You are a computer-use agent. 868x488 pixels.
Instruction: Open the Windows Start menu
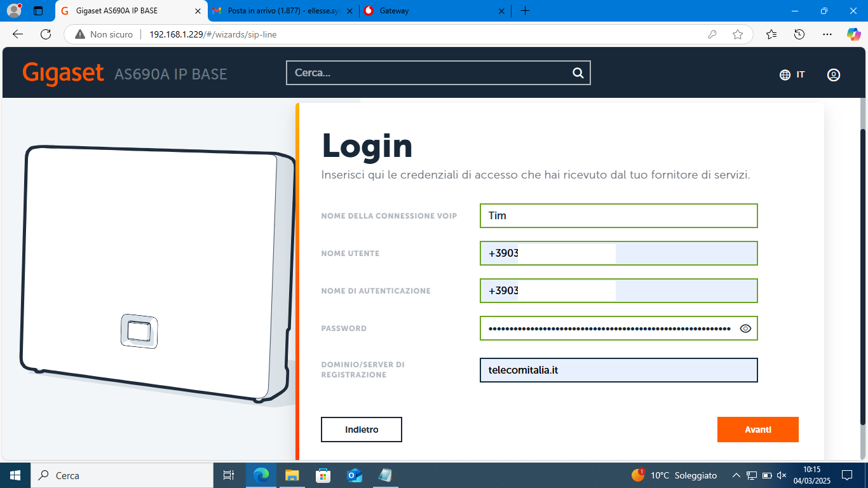coord(15,475)
